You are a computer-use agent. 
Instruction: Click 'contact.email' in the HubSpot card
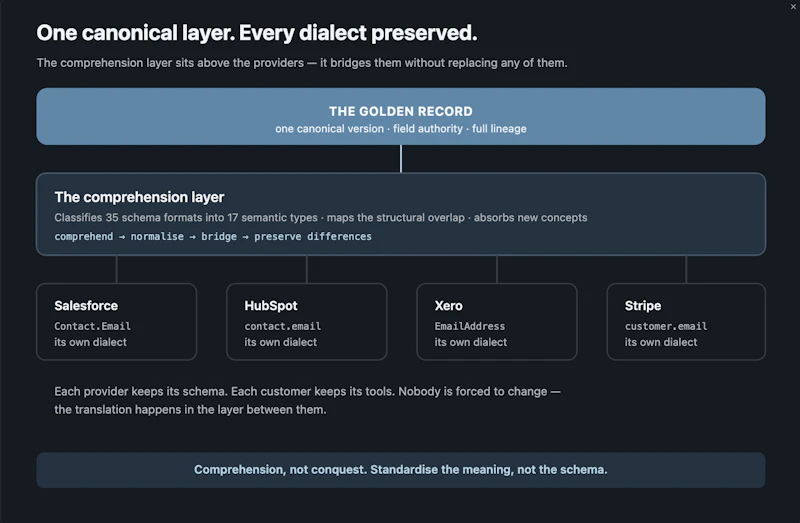tap(283, 326)
